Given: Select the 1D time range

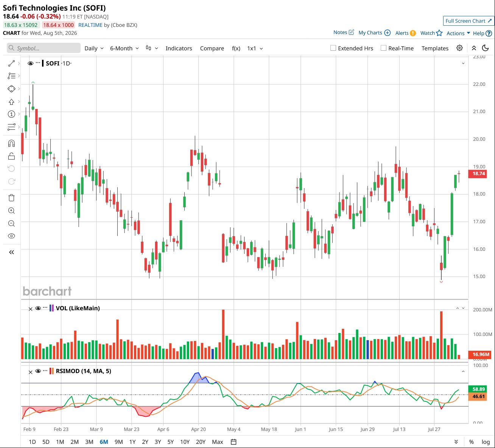Looking at the screenshot, I should [33, 442].
